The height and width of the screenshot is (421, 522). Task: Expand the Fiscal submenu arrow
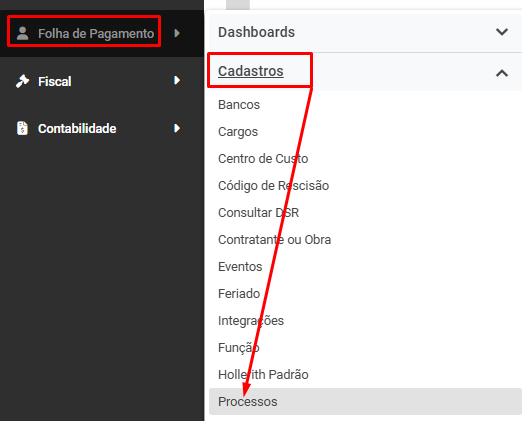pos(177,80)
